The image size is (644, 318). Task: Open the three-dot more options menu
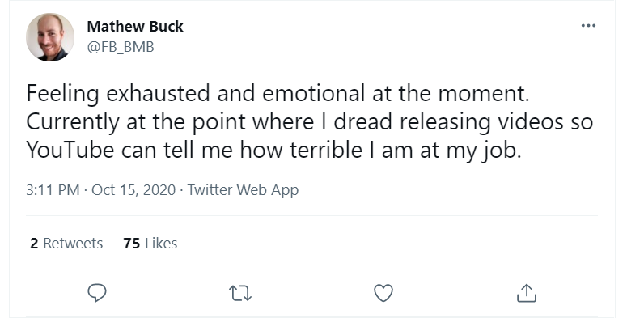588,25
